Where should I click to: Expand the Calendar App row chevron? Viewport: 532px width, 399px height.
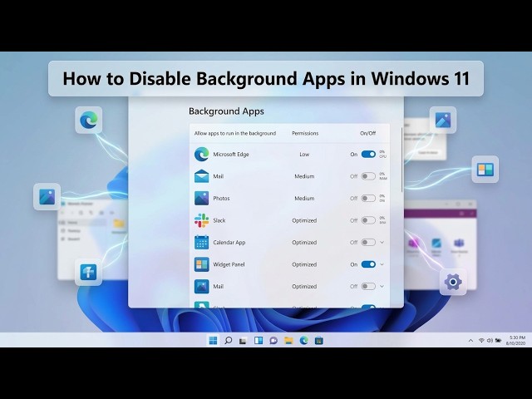[382, 243]
